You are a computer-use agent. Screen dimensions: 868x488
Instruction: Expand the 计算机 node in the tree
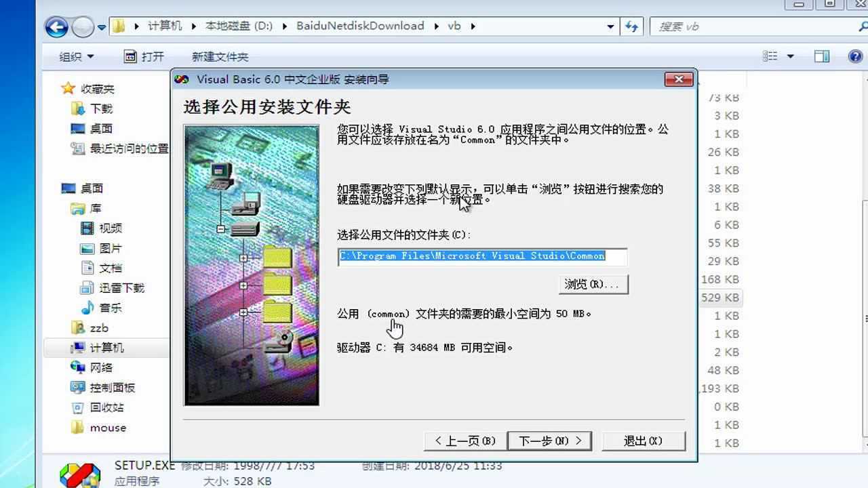pos(72,348)
